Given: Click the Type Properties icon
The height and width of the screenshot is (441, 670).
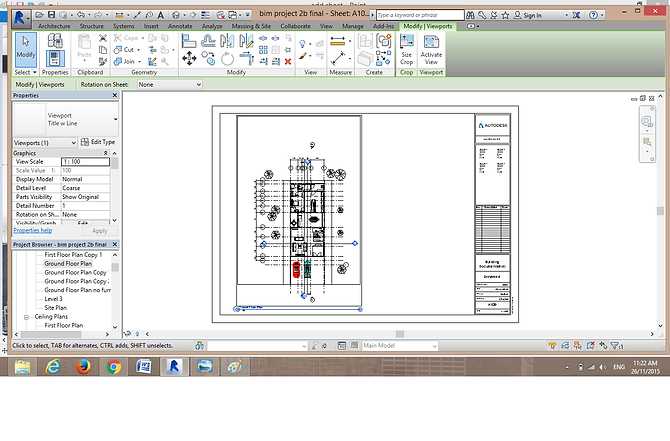Looking at the screenshot, I should click(x=55, y=41).
